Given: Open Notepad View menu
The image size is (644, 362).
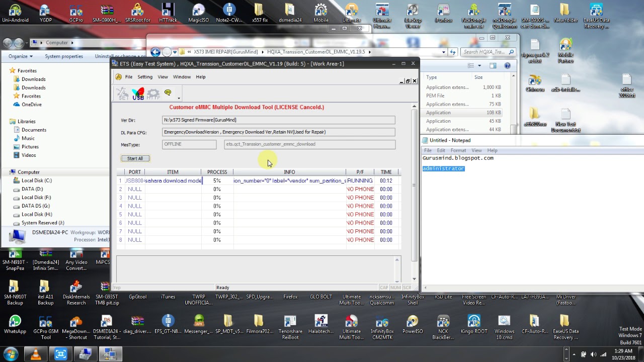Looking at the screenshot, I should tap(476, 150).
